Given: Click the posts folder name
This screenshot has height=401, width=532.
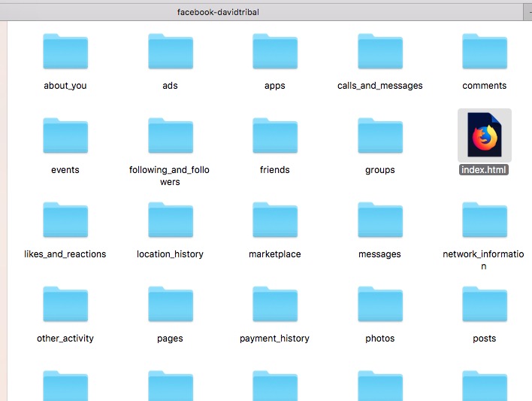Looking at the screenshot, I should pos(485,339).
